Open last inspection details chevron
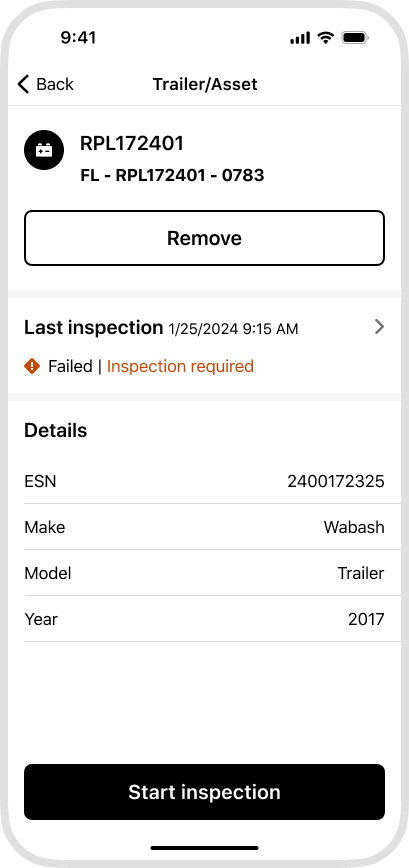The height and width of the screenshot is (868, 409). (379, 327)
